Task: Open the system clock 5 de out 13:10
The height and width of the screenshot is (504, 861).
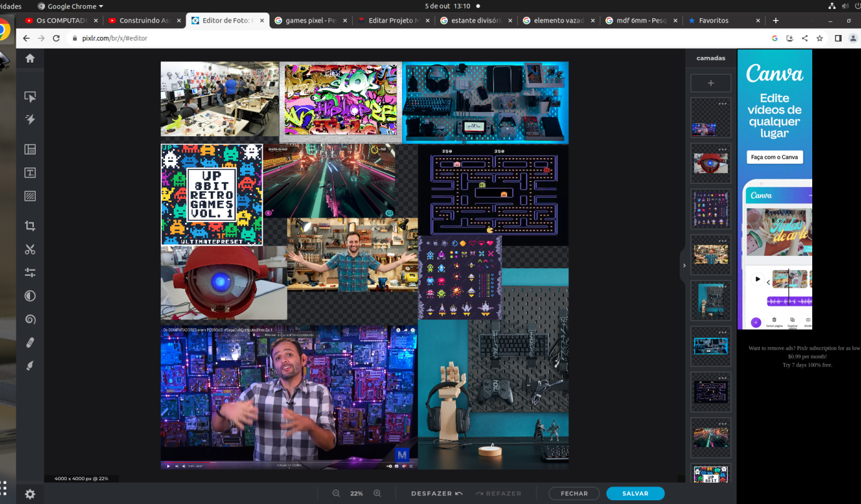Action: [x=447, y=6]
